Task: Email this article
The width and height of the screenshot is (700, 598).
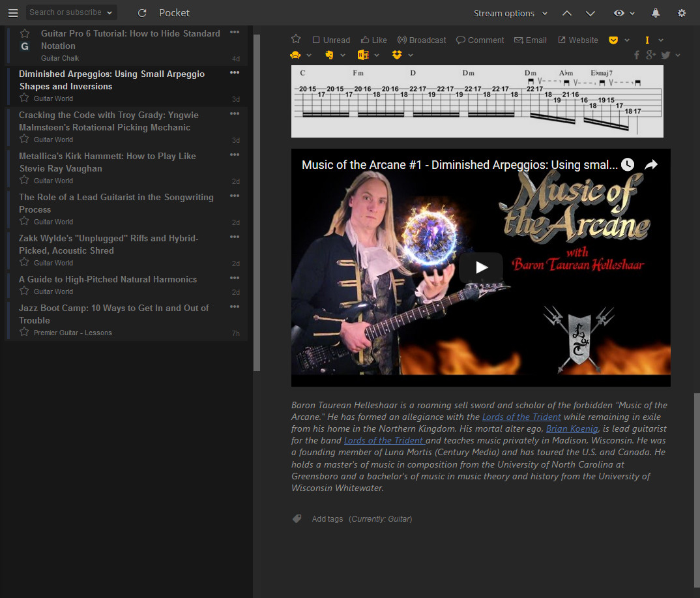Action: [x=530, y=40]
